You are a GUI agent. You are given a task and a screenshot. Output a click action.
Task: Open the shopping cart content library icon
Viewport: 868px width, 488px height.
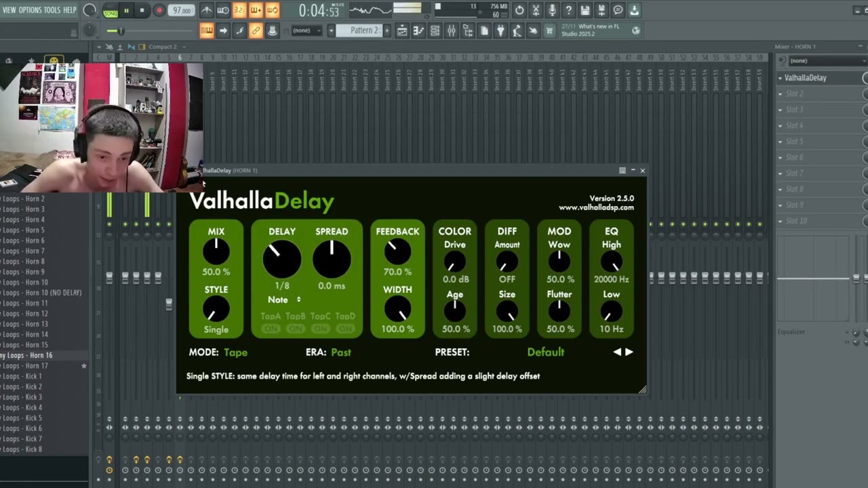point(549,30)
